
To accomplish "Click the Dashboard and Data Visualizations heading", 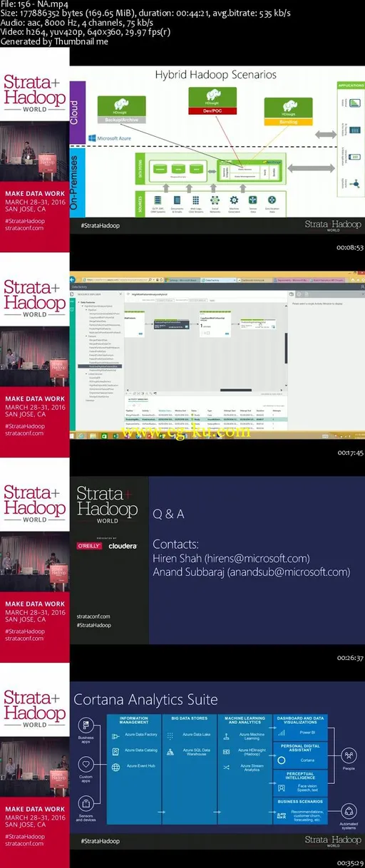I will coord(300,720).
